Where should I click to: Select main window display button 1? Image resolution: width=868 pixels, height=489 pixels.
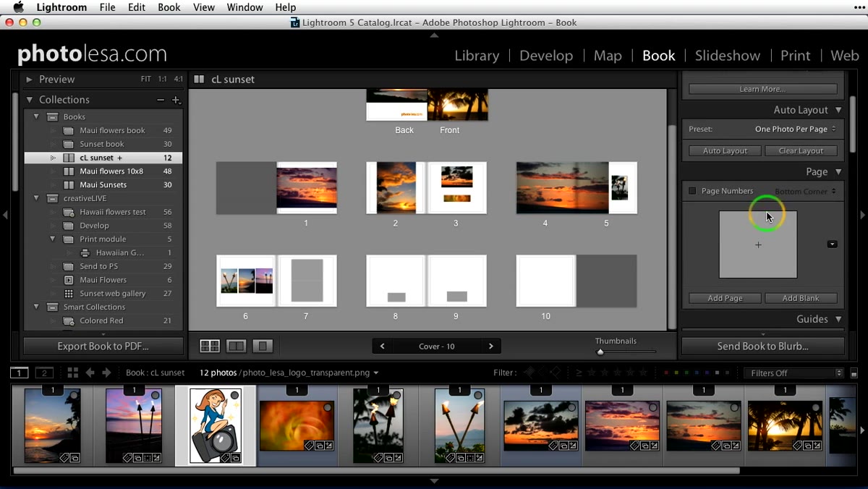pos(20,373)
